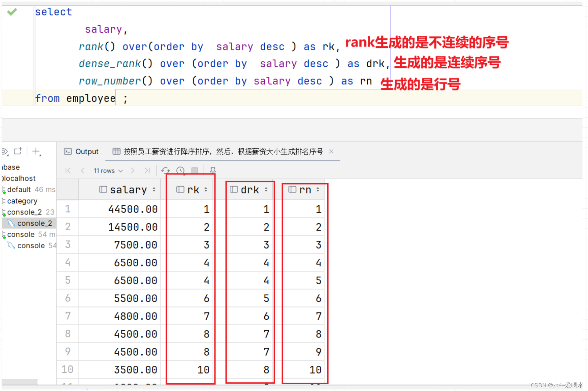Reload the query result data
The width and height of the screenshot is (588, 391).
[166, 170]
